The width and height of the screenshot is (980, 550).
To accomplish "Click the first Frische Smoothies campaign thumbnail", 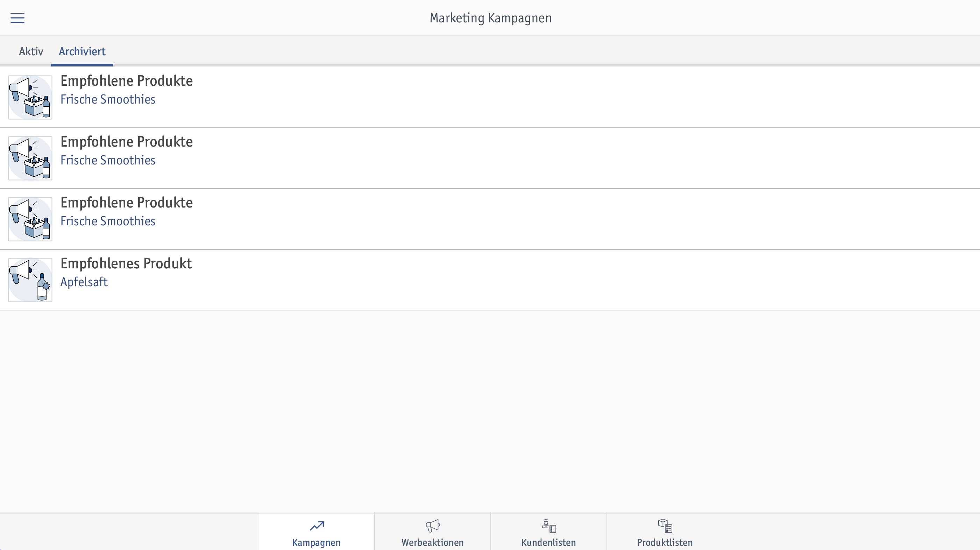I will click(30, 97).
